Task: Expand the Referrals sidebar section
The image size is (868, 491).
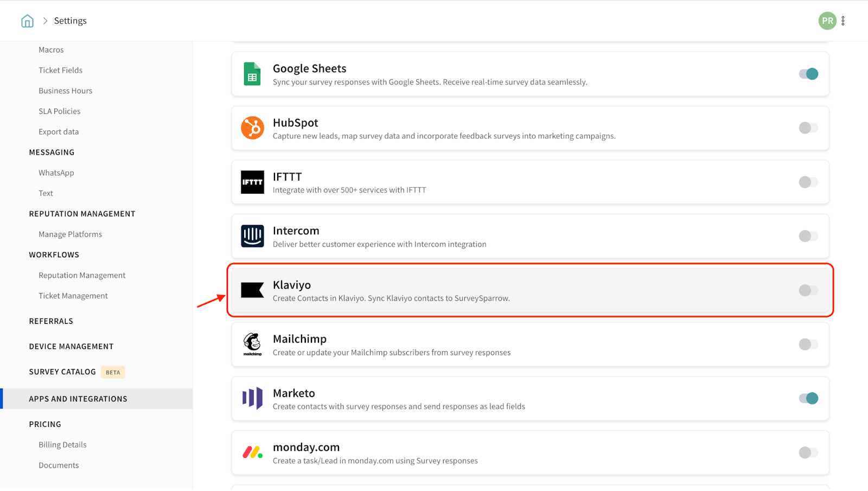Action: click(x=51, y=321)
